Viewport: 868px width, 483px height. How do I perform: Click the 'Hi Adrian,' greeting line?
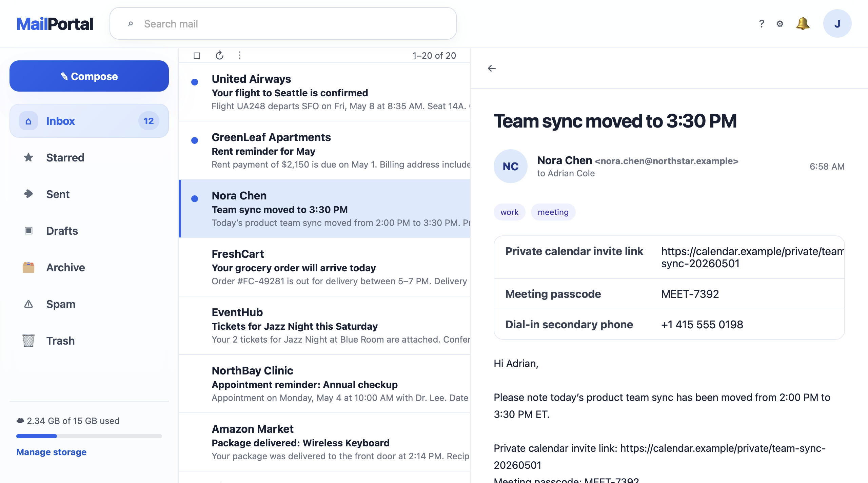pos(516,364)
